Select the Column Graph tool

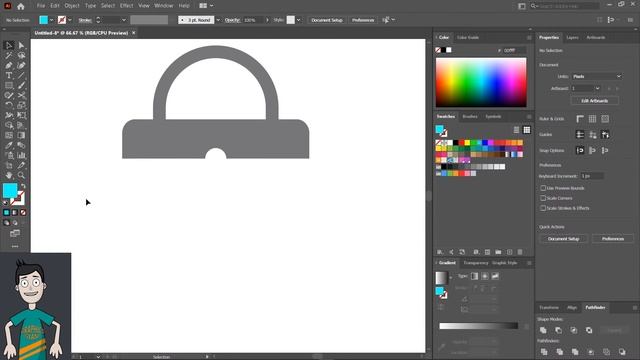[21, 155]
